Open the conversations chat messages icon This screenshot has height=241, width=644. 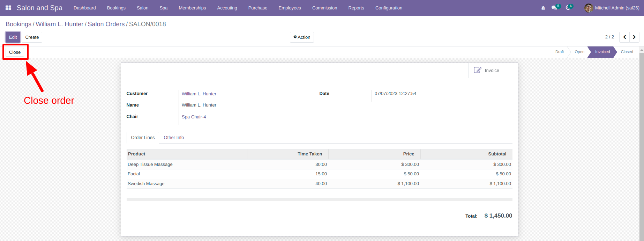tap(554, 8)
